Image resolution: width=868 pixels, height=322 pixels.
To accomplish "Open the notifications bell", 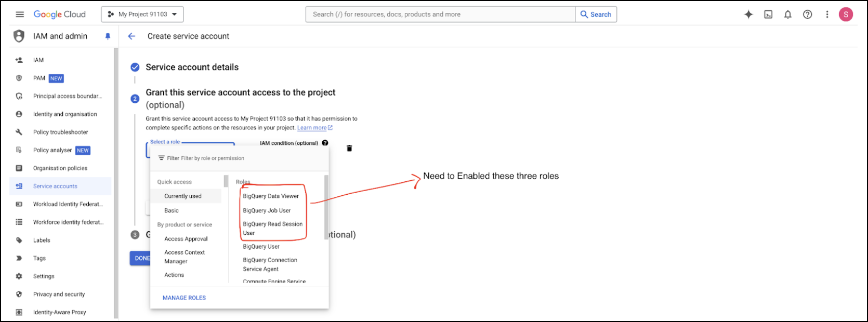I will pyautogui.click(x=788, y=15).
